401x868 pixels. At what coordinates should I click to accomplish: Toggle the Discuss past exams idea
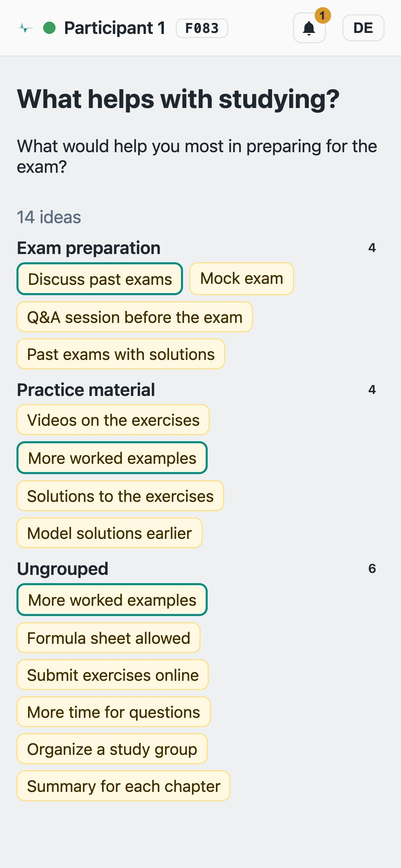(100, 279)
